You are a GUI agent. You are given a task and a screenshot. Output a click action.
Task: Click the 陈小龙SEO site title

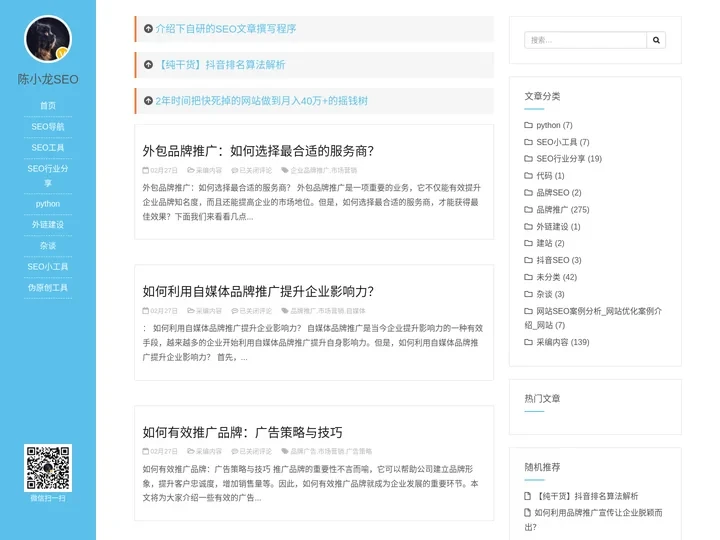coord(48,79)
